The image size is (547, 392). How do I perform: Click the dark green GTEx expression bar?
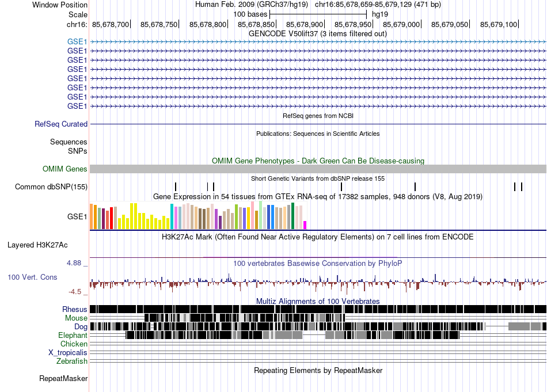tap(293, 216)
